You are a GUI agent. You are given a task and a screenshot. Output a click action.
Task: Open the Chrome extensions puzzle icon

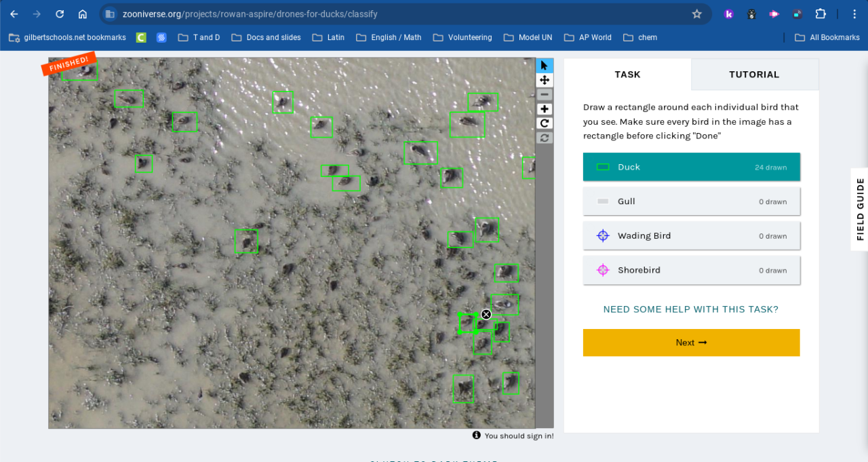coord(821,14)
